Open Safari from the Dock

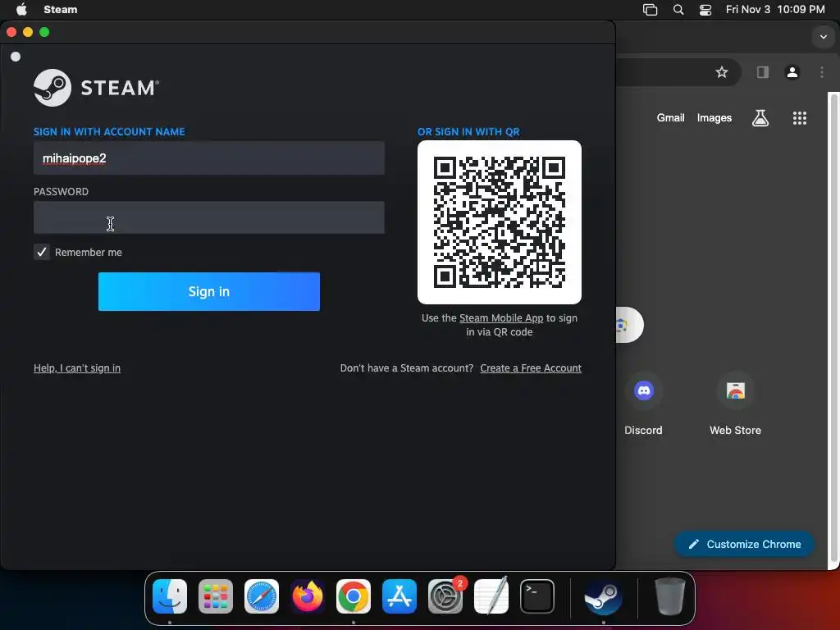point(262,596)
